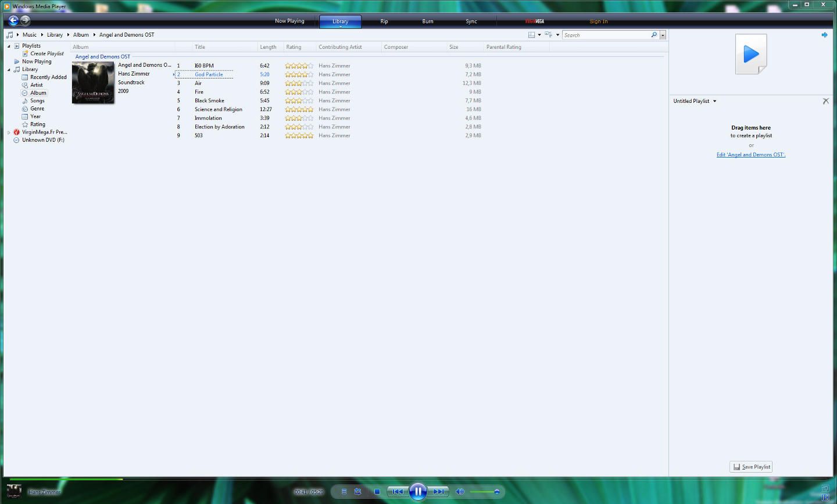Image resolution: width=837 pixels, height=504 pixels.
Task: Click the layout options icon
Action: pos(531,35)
